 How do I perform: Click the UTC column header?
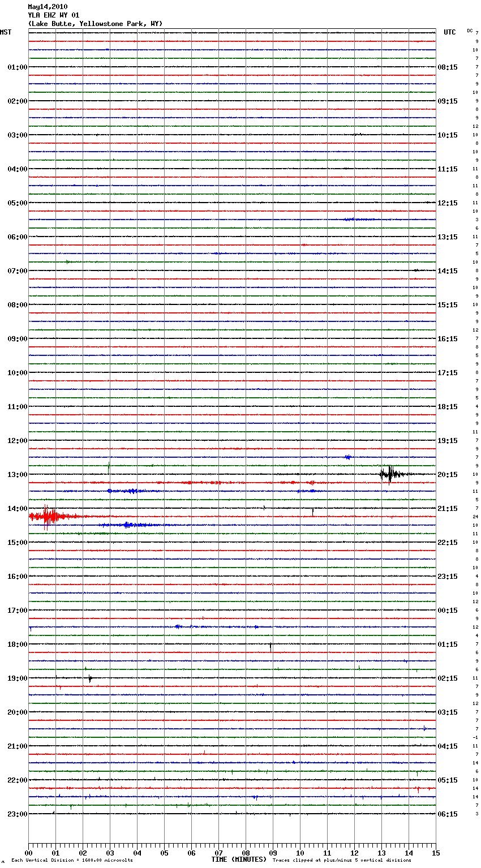click(449, 32)
